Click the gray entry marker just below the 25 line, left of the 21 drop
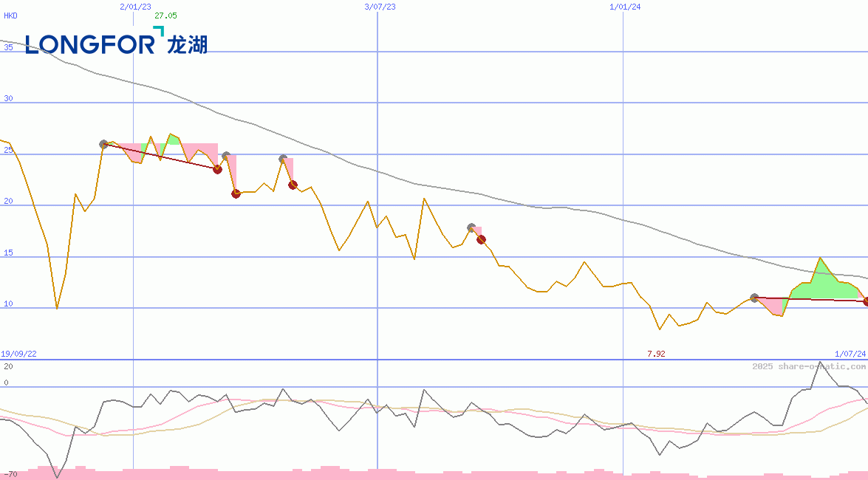This screenshot has height=480, width=868. tap(226, 156)
